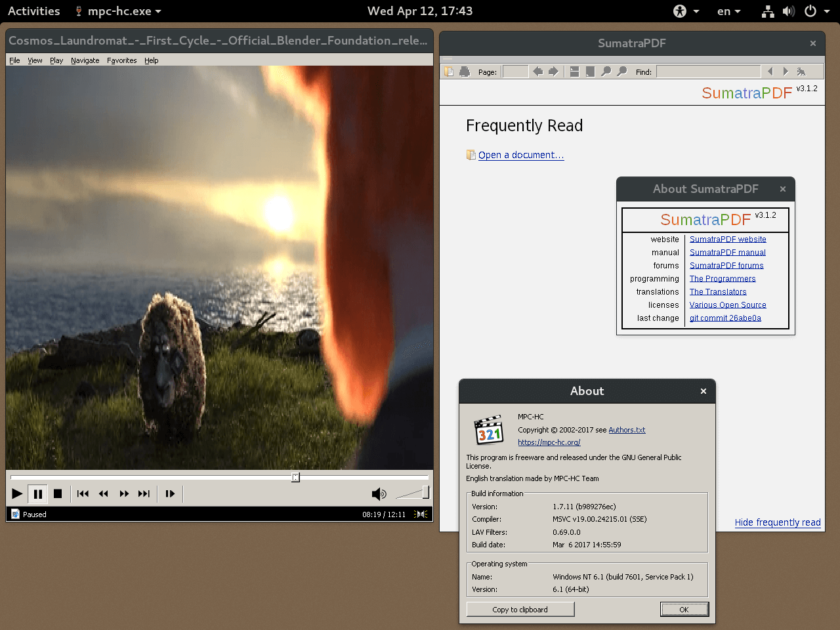Click the MPC-HC clapperboard logo in About dialog
Image resolution: width=840 pixels, height=630 pixels.
pos(488,430)
